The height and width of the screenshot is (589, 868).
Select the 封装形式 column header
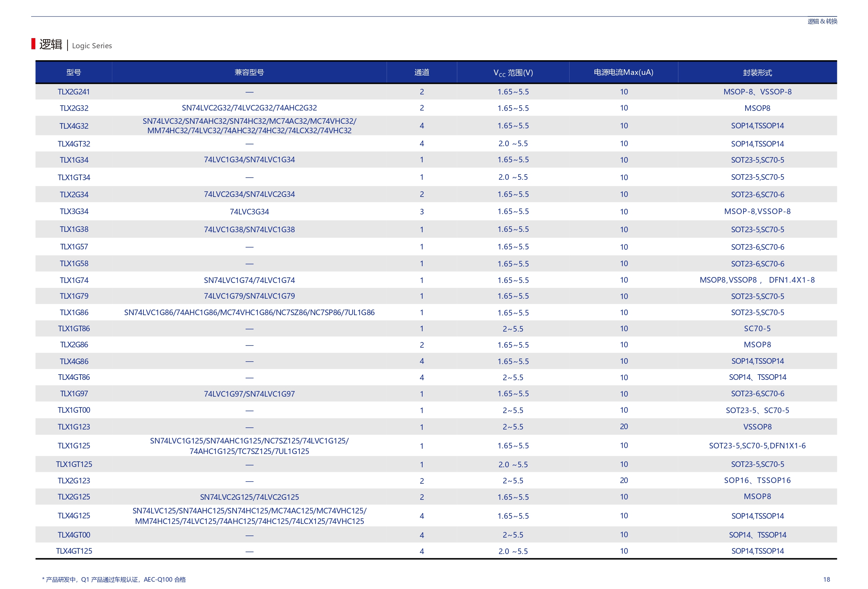(x=757, y=73)
